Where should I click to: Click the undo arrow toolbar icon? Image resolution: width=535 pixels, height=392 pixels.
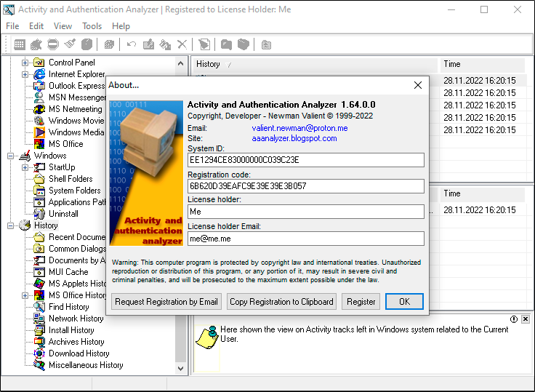click(132, 44)
